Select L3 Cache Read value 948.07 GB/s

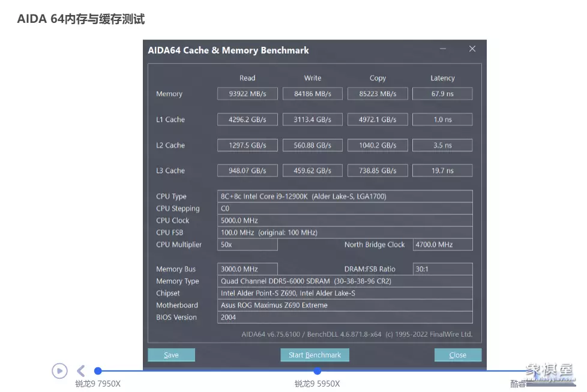click(247, 170)
